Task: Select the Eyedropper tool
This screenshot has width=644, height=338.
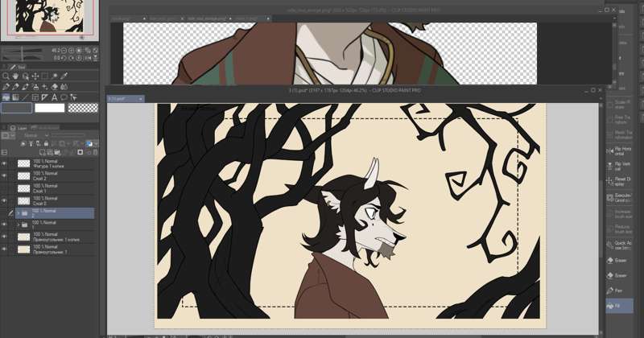Action: (64, 76)
